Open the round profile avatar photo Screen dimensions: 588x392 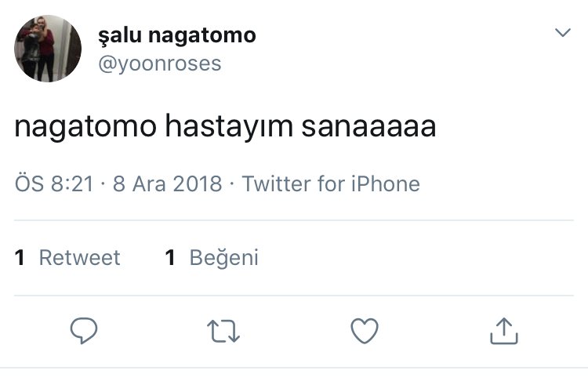[x=48, y=49]
